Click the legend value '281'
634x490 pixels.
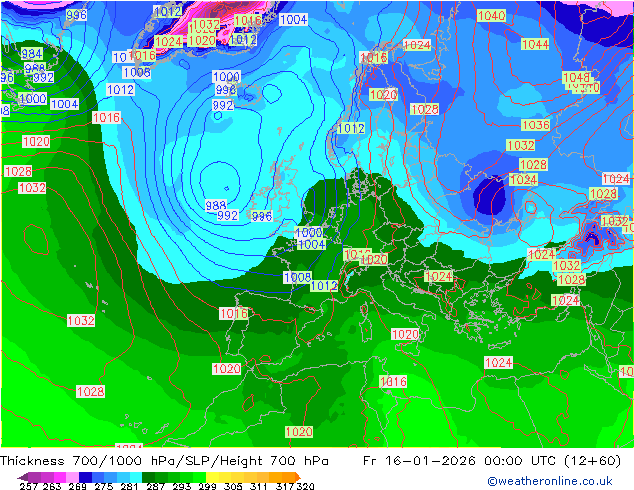(x=129, y=486)
